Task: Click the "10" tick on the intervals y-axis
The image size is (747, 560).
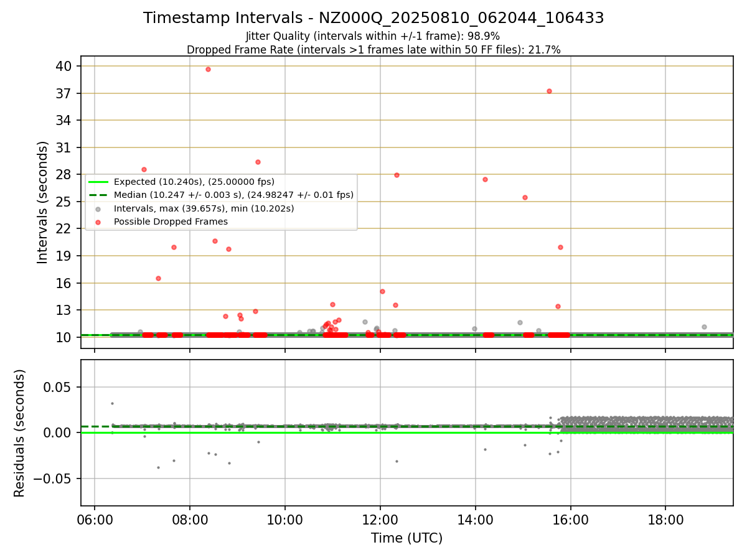Action: coord(64,337)
